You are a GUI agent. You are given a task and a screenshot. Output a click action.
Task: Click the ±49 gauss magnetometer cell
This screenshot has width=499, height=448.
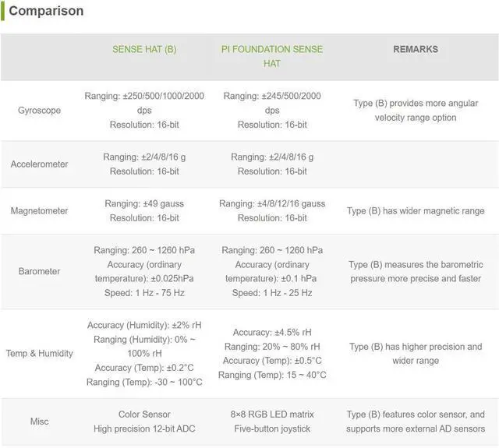point(144,211)
